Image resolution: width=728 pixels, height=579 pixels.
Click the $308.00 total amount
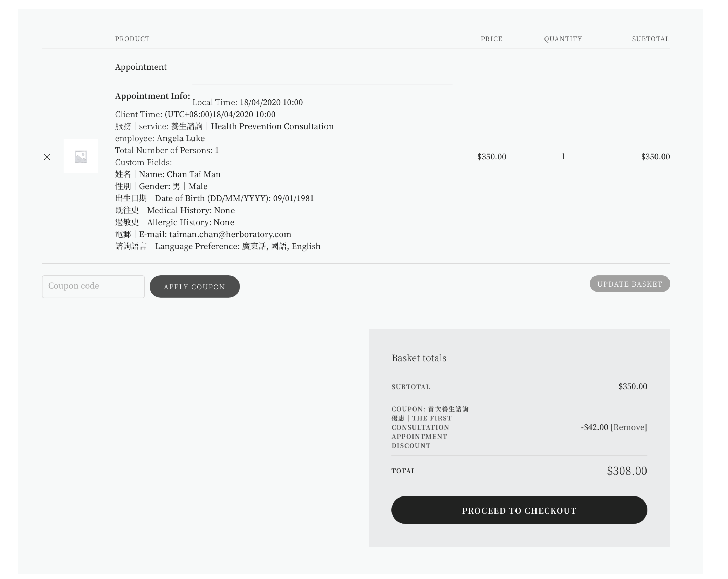click(627, 471)
